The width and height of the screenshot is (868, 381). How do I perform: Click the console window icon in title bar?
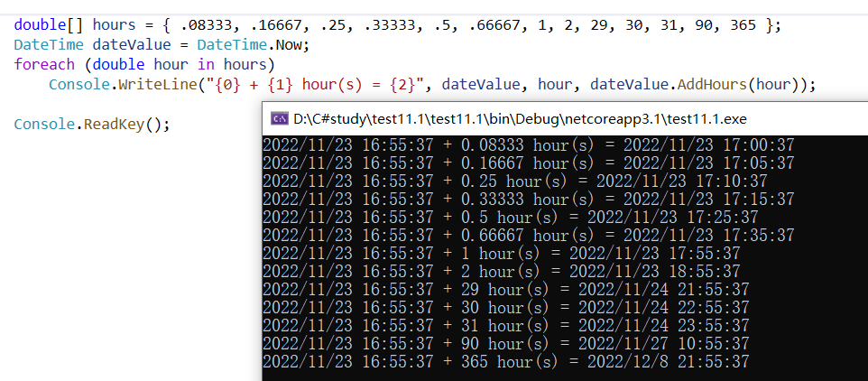click(278, 118)
